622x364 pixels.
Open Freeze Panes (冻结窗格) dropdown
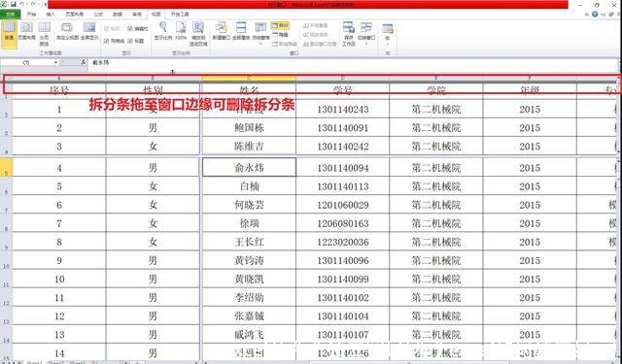(260, 33)
